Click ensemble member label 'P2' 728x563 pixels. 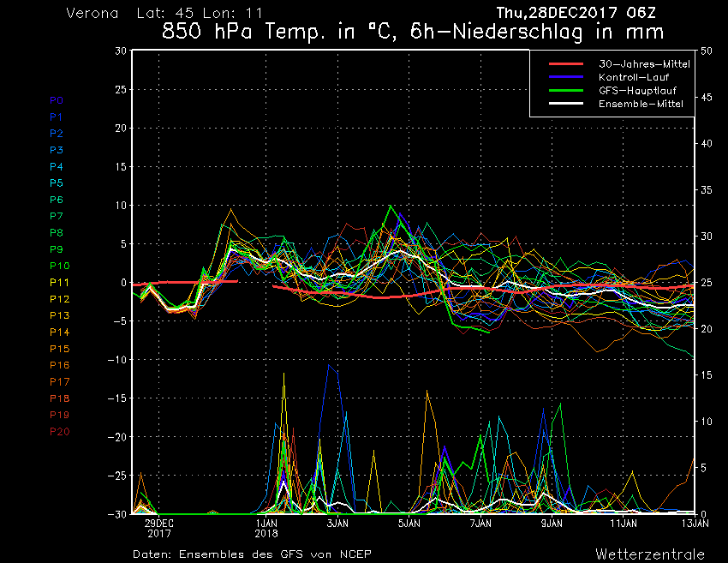click(57, 134)
